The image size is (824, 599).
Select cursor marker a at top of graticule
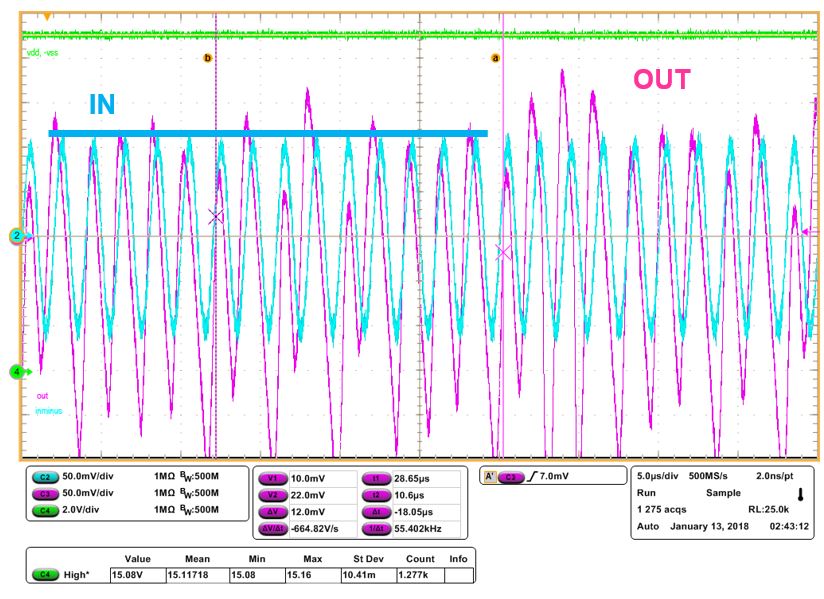[494, 58]
